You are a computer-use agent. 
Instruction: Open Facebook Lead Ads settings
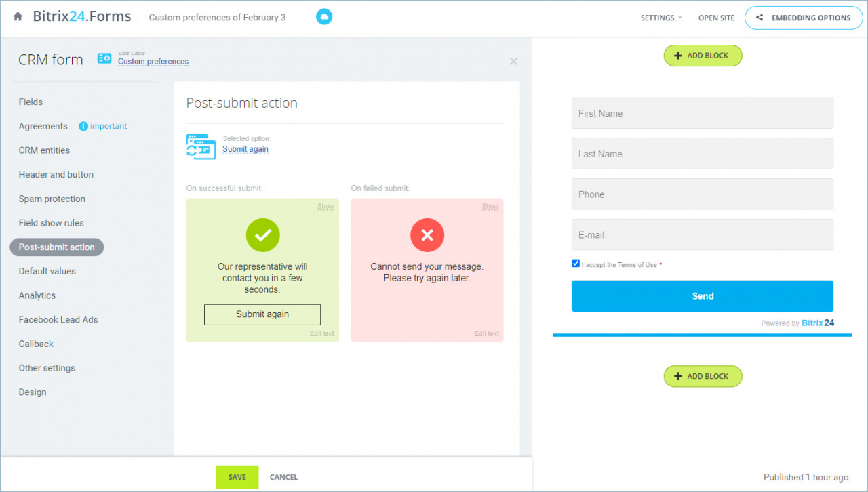58,319
